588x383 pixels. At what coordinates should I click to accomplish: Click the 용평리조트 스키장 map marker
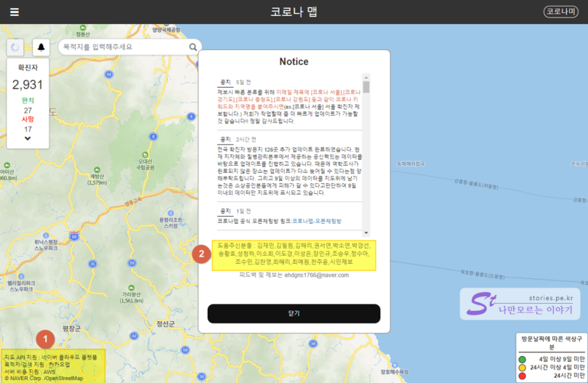[x=171, y=213]
